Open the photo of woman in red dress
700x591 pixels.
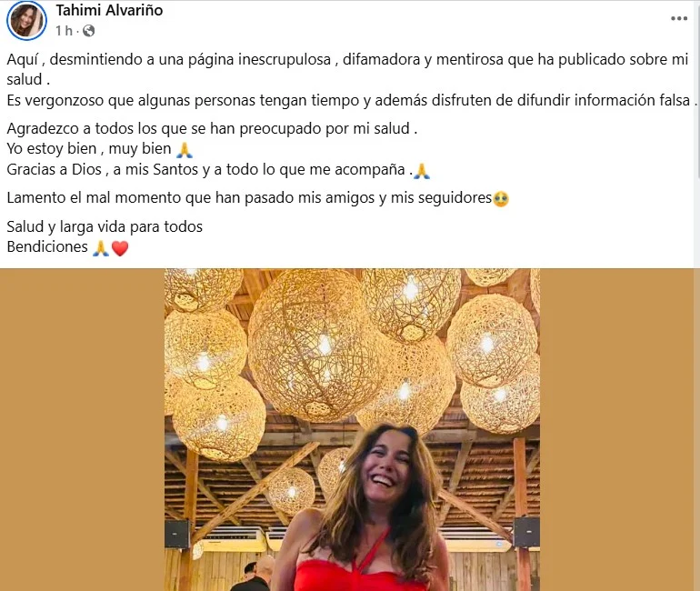click(352, 429)
